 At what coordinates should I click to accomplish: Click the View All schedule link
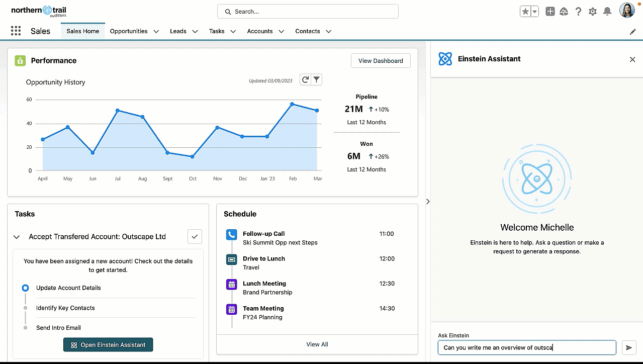point(317,344)
